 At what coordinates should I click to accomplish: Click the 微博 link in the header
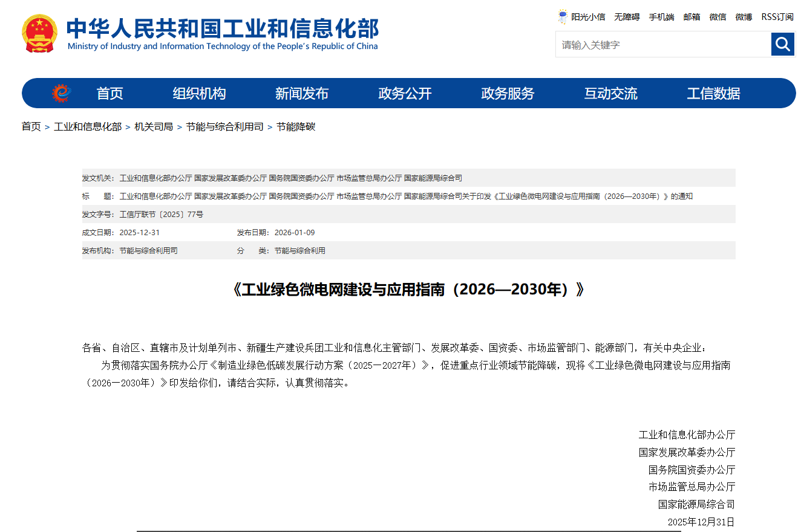(x=744, y=17)
